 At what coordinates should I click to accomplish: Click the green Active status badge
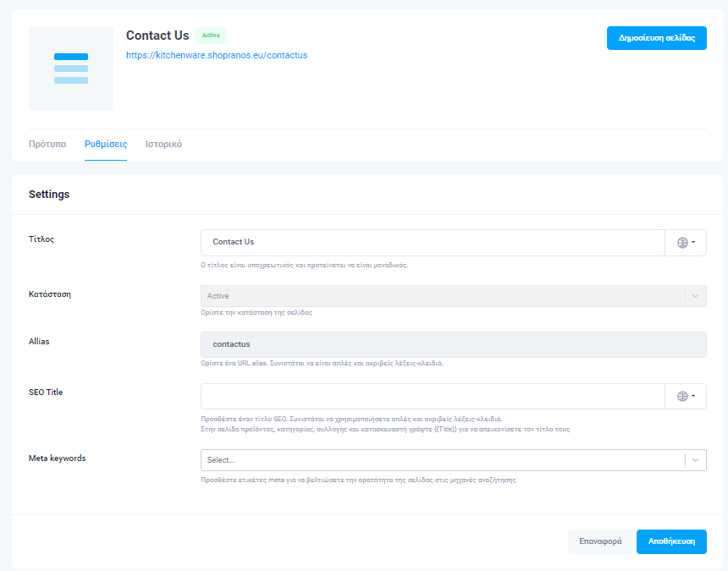coord(211,36)
